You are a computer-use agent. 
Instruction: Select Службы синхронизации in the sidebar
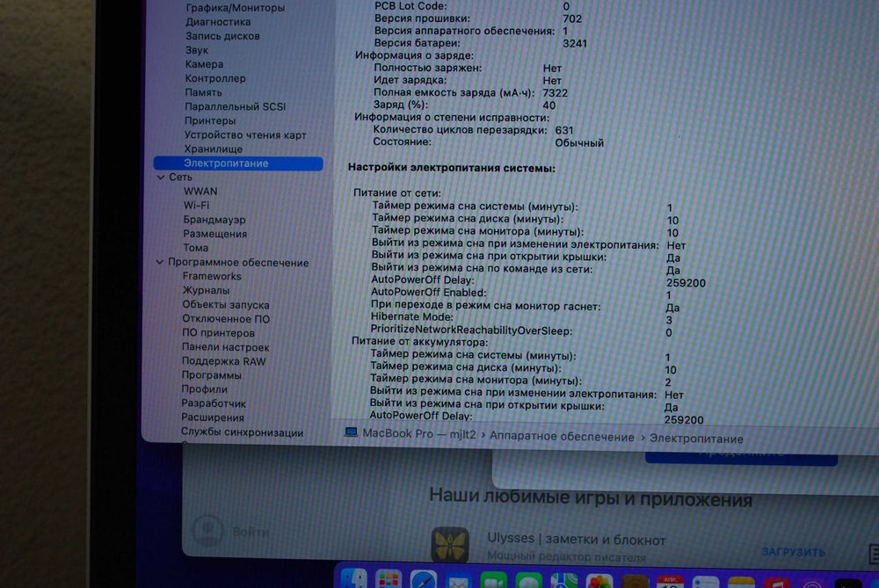243,432
